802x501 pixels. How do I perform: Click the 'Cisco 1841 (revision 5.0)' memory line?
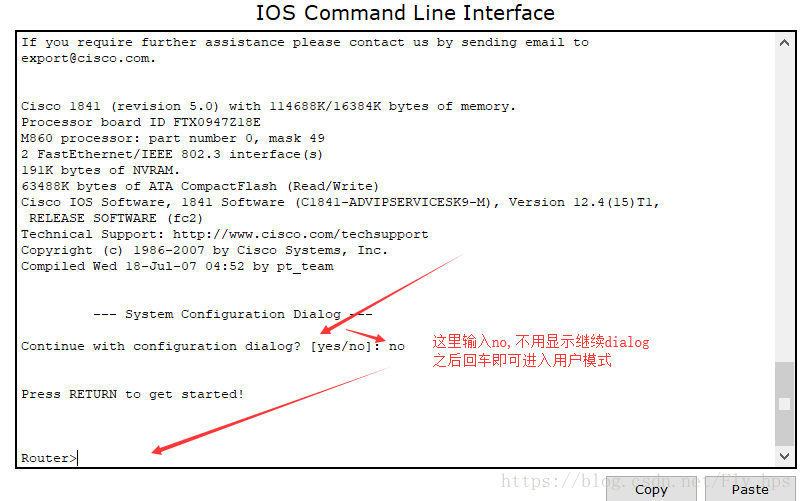click(269, 106)
